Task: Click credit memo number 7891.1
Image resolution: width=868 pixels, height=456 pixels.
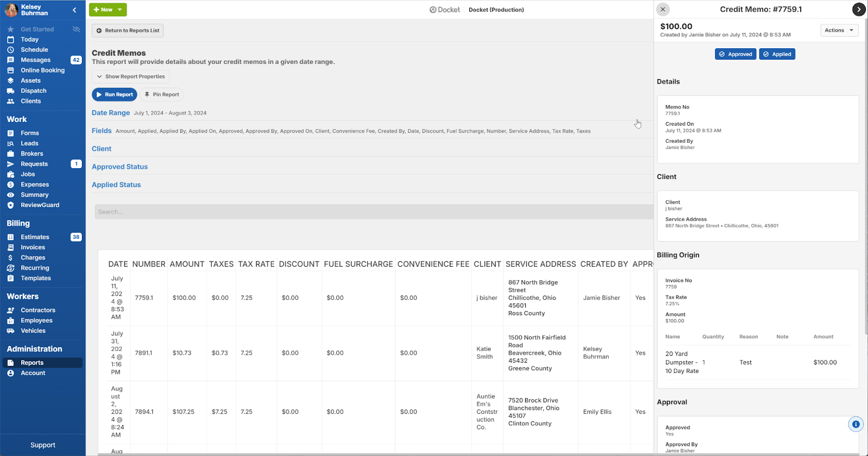Action: click(x=144, y=353)
